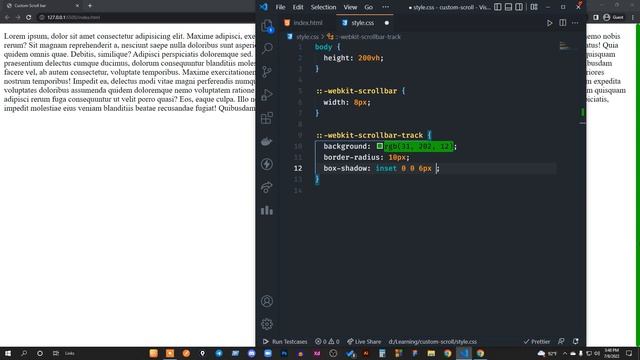Open the Extensions view in the activity bar

[x=267, y=118]
